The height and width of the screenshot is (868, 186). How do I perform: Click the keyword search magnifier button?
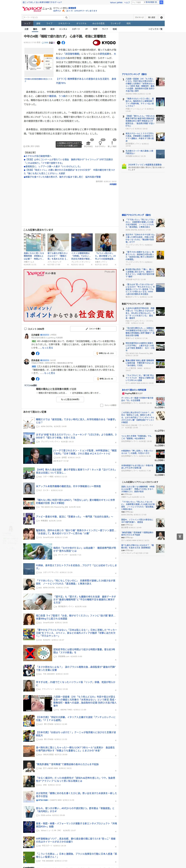click(x=66, y=18)
